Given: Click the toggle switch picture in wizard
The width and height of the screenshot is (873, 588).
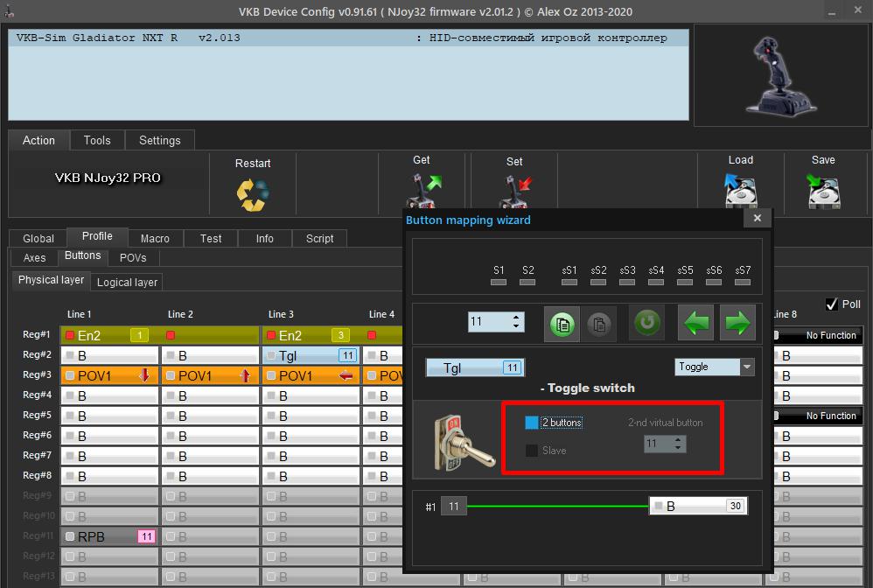Looking at the screenshot, I should (464, 443).
